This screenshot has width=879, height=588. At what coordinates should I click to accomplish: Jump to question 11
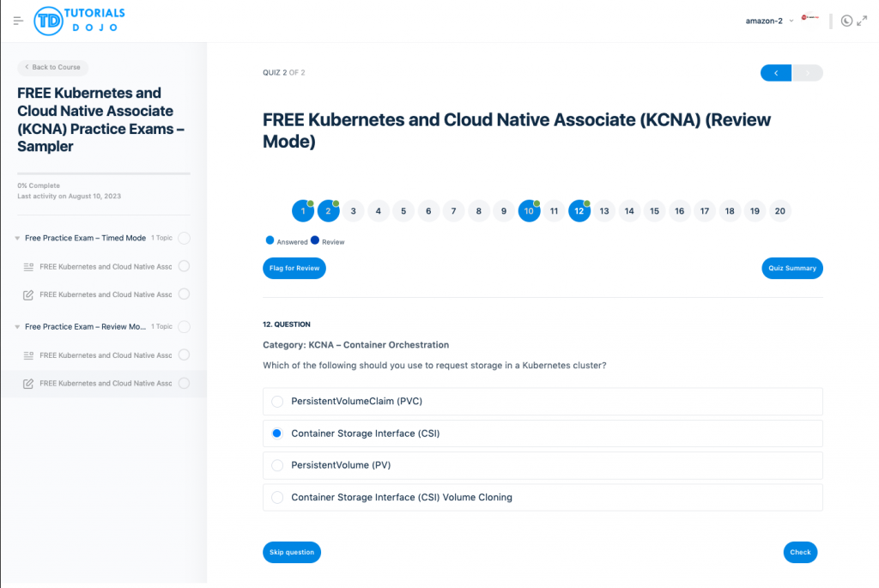point(554,211)
